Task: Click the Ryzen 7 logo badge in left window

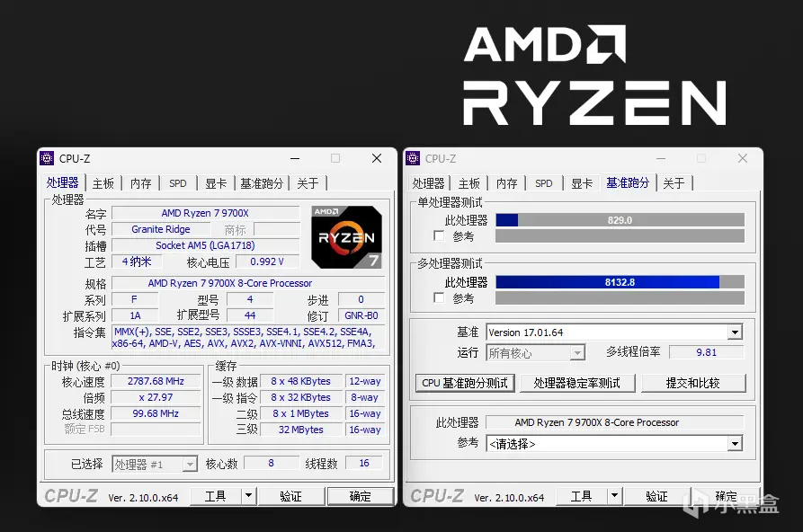Action: click(x=347, y=237)
